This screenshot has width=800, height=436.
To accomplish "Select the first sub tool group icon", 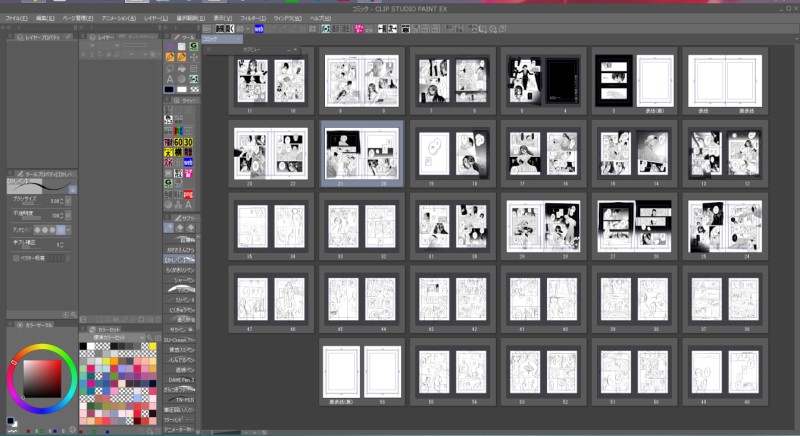I will 169,227.
